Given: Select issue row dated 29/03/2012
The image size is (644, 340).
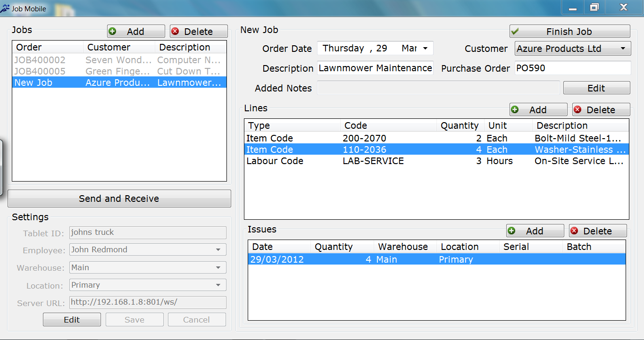Looking at the screenshot, I should 437,259.
